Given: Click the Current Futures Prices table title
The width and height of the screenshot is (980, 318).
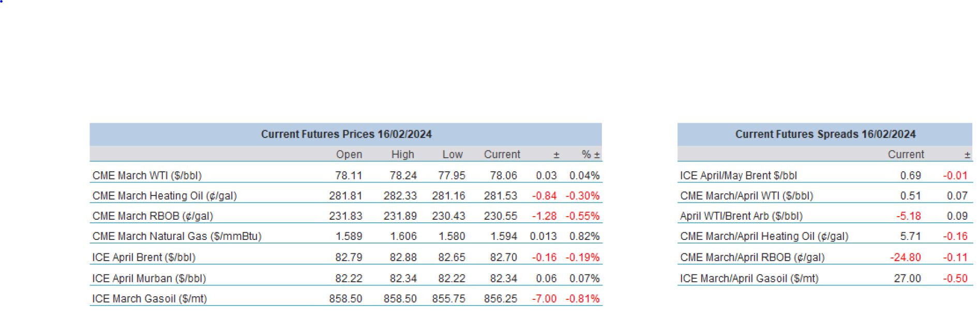Looking at the screenshot, I should click(345, 134).
